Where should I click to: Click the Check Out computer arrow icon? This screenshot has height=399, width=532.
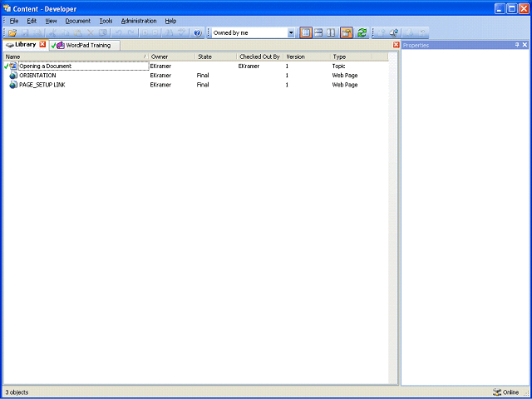(394, 33)
